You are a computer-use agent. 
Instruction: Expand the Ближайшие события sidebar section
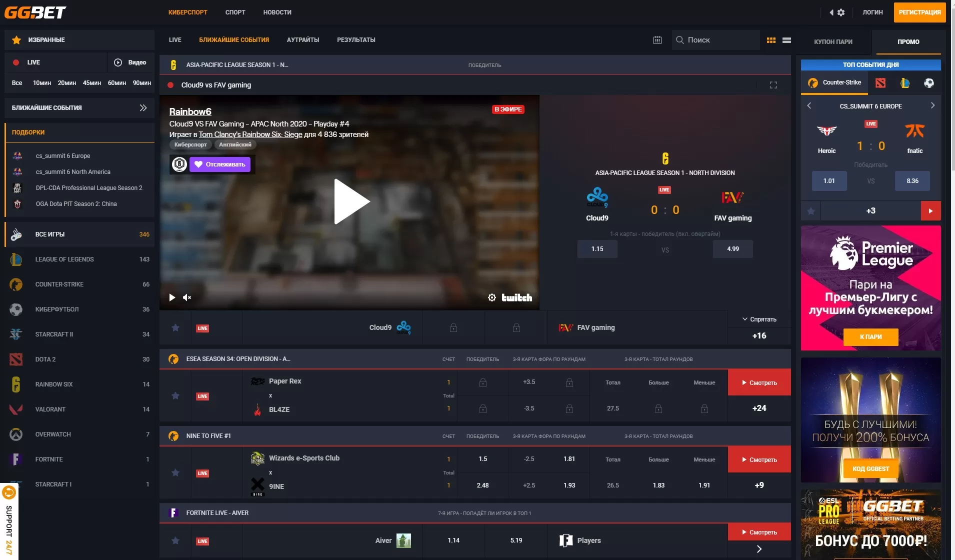tap(143, 108)
